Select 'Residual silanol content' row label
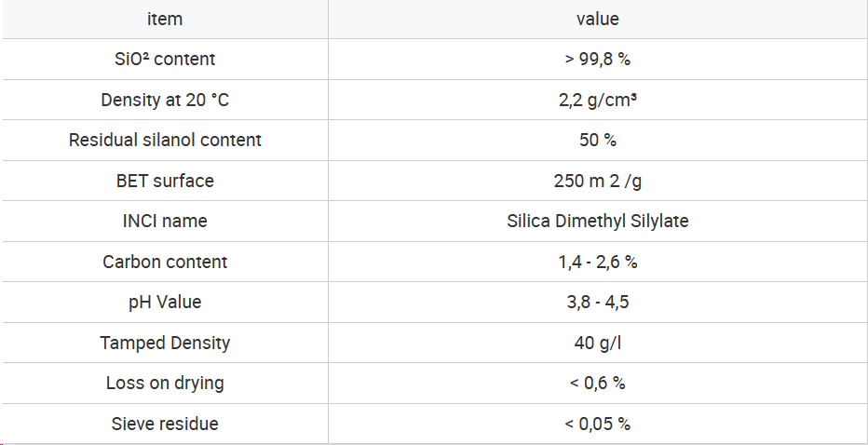 (x=165, y=140)
